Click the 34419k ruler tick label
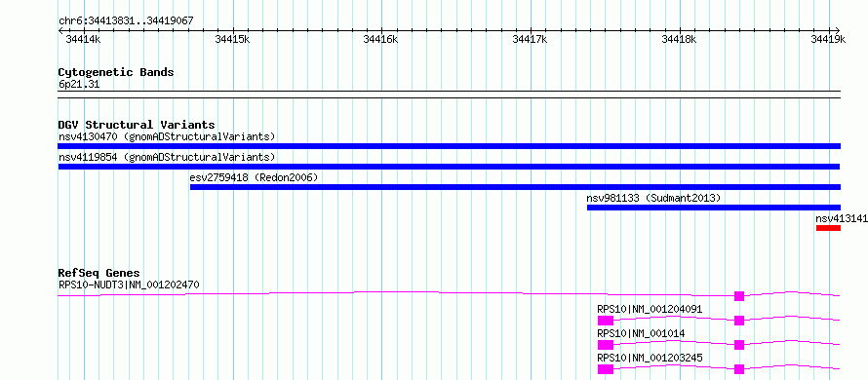 pos(828,39)
